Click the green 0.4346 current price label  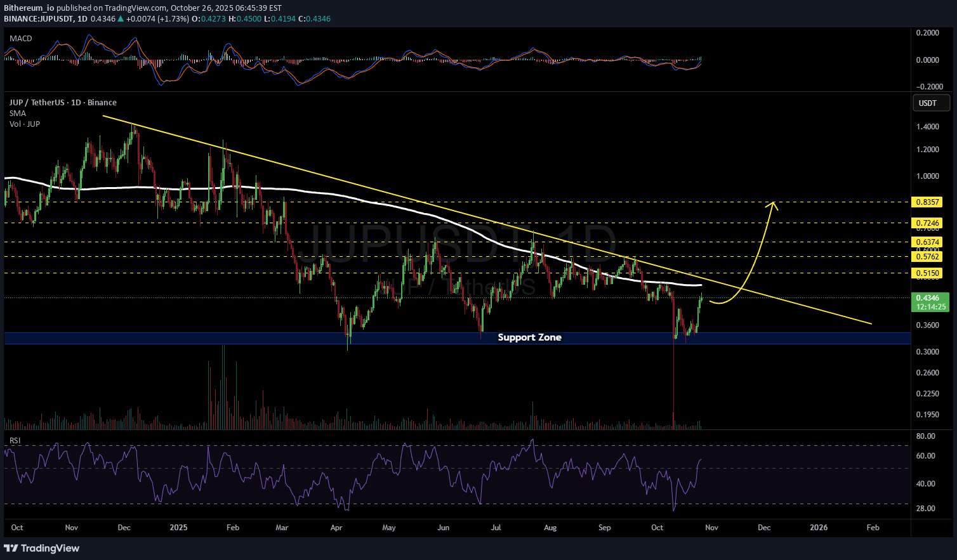tap(929, 297)
